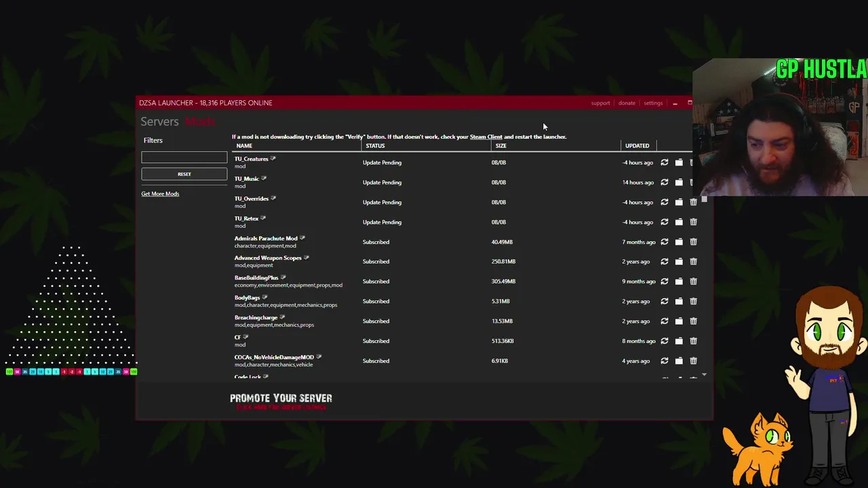Image resolution: width=868 pixels, height=488 pixels.
Task: Verify the TU_Retex mod
Action: click(x=665, y=222)
